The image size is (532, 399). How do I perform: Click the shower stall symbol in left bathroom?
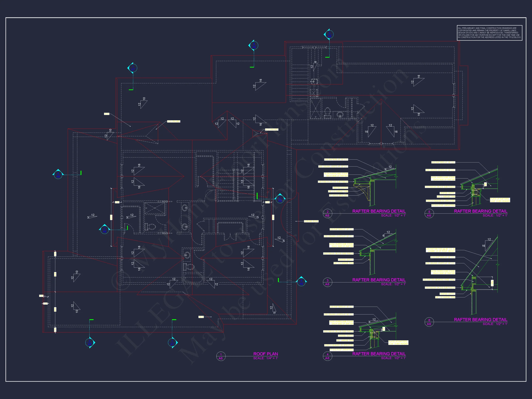click(x=155, y=208)
